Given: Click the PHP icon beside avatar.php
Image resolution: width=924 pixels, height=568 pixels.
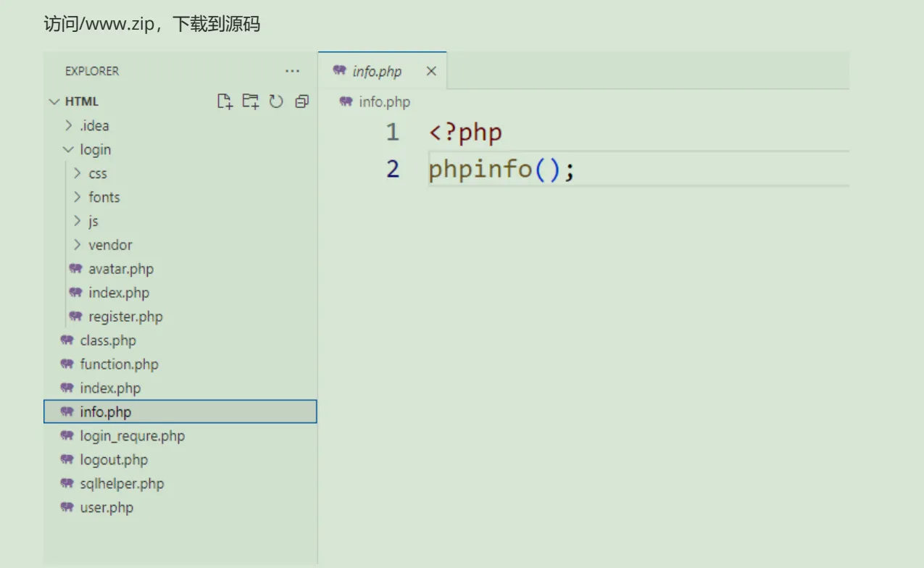Looking at the screenshot, I should point(75,269).
